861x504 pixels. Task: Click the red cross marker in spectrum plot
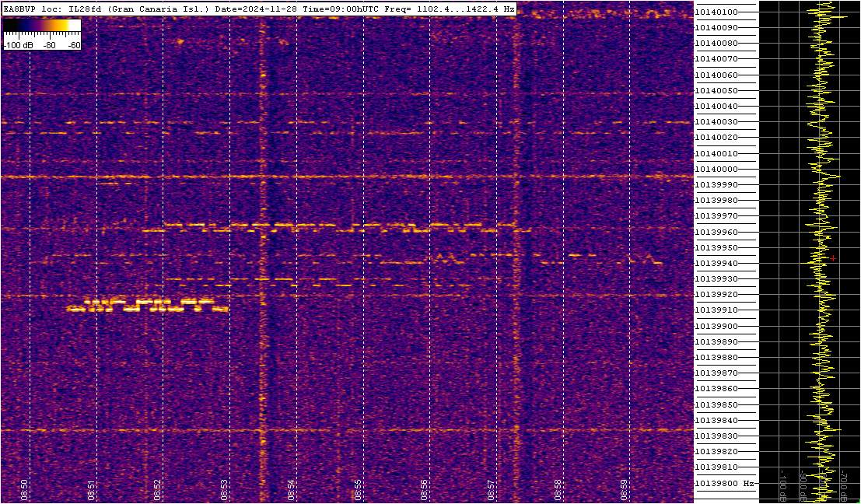pos(833,258)
